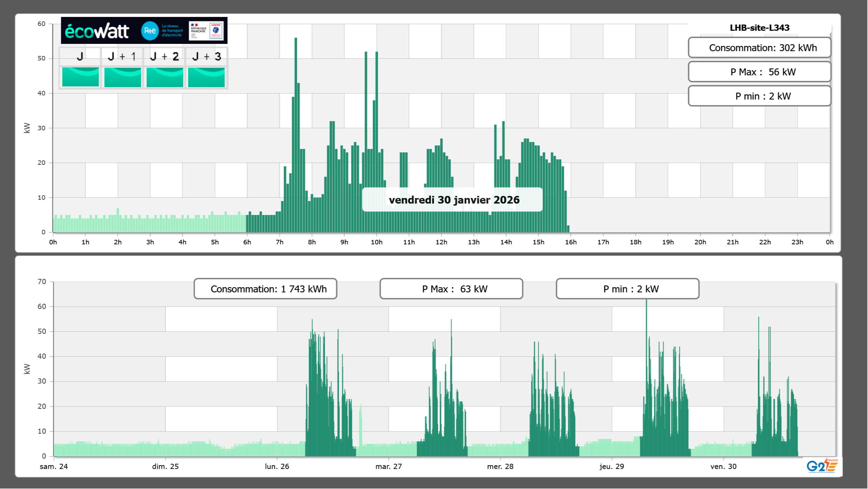Click the G2E France logo
The width and height of the screenshot is (868, 489).
(x=822, y=466)
